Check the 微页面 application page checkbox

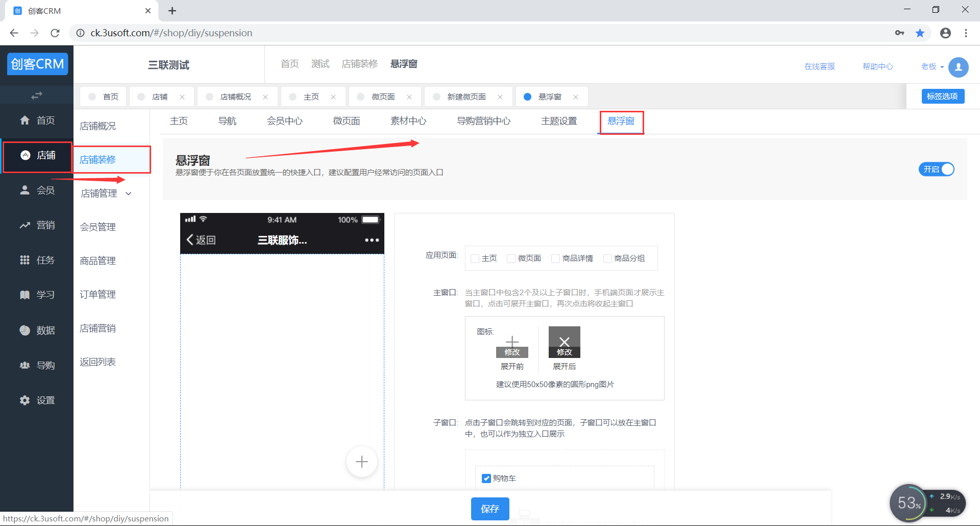(511, 258)
